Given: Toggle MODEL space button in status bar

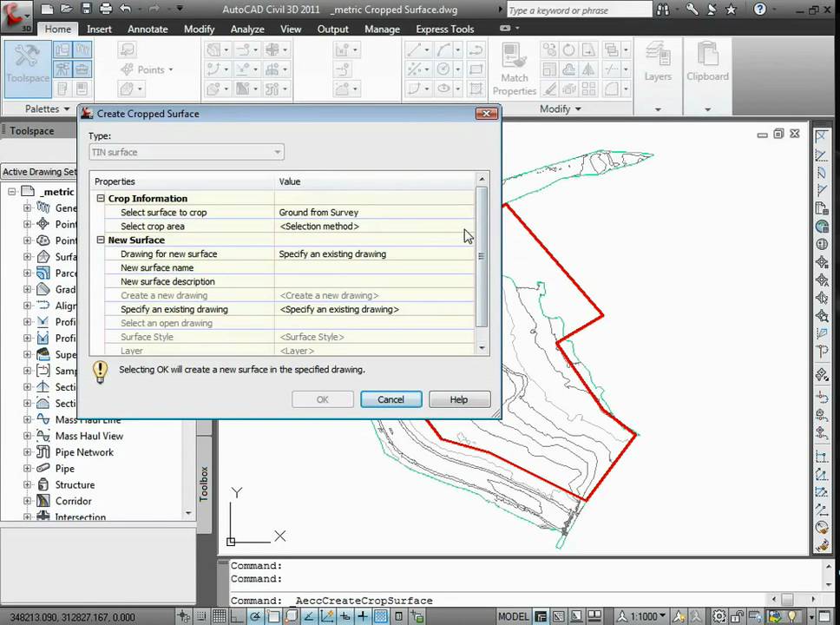Looking at the screenshot, I should pyautogui.click(x=513, y=616).
